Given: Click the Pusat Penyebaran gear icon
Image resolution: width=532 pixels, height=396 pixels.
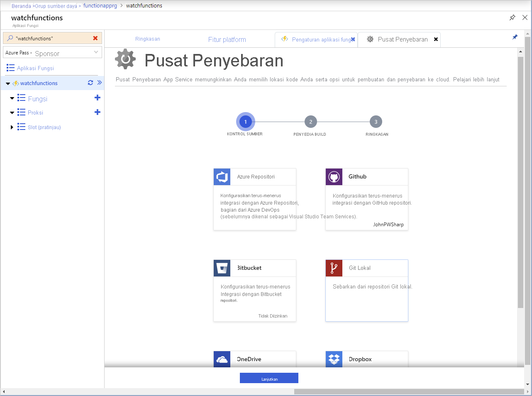Looking at the screenshot, I should click(x=125, y=59).
